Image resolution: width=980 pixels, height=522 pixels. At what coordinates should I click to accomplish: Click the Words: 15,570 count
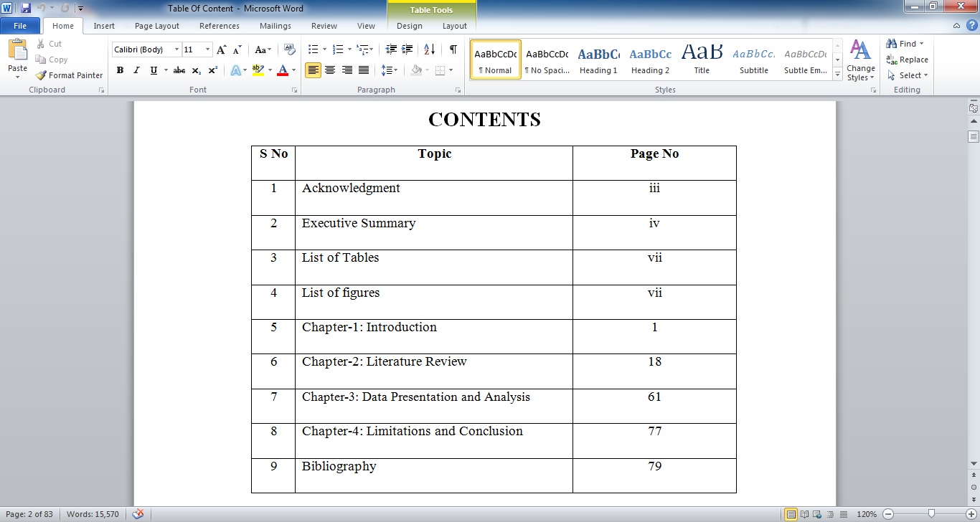(93, 514)
